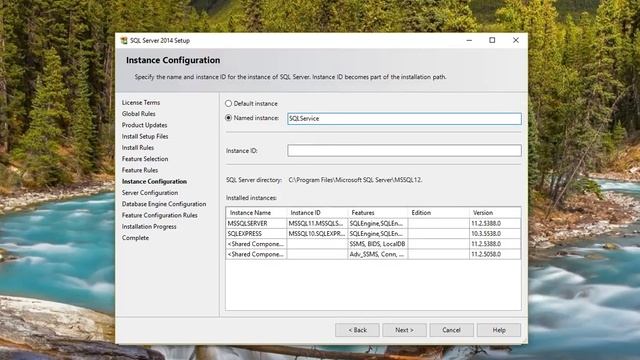Select Instance Configuration in the sidebar
The width and height of the screenshot is (640, 360).
(154, 182)
